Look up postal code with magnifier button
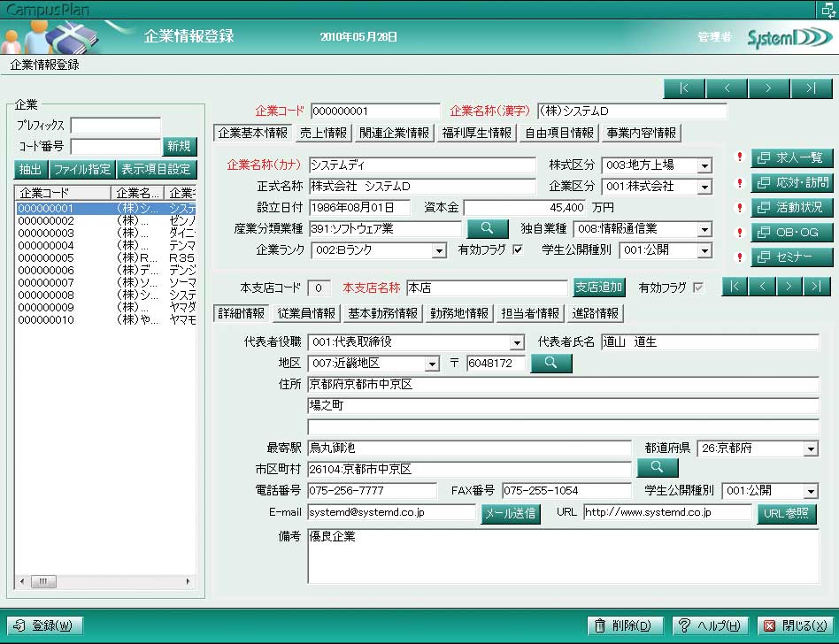Screen dimensions: 839x644 tap(551, 364)
